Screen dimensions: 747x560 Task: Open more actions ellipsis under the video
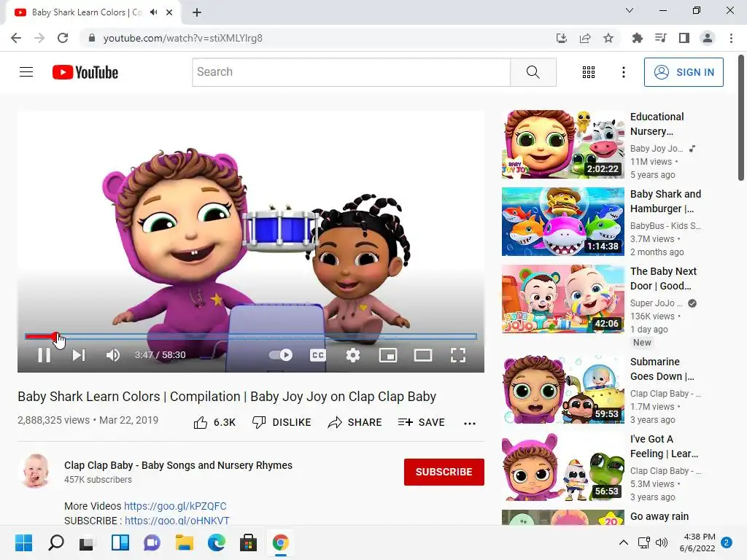[470, 424]
